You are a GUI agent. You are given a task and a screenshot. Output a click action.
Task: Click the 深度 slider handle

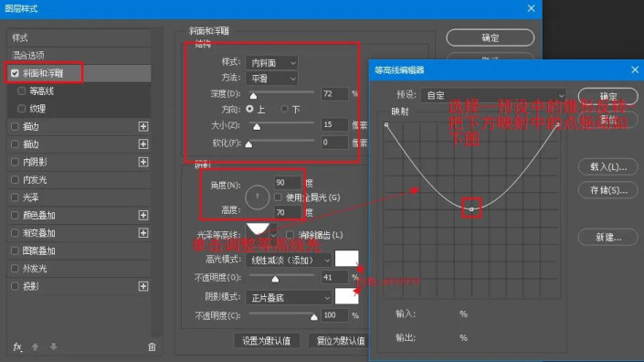click(253, 96)
